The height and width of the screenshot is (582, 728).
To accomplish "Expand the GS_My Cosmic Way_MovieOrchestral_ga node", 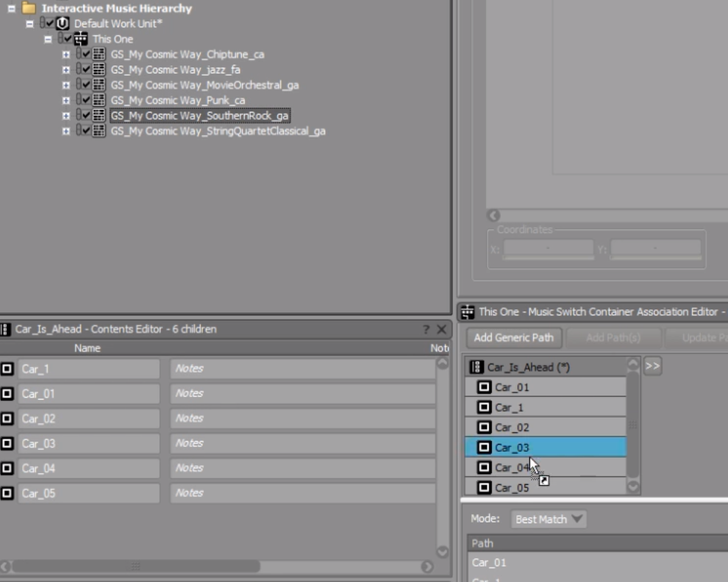I will point(66,85).
